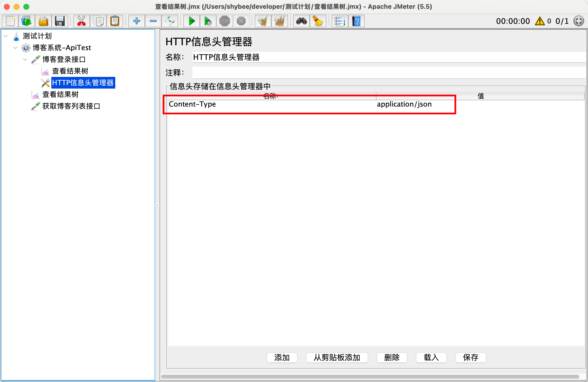This screenshot has width=588, height=382.
Task: Click the horizontal scrollbar at bottom
Action: pos(370,377)
